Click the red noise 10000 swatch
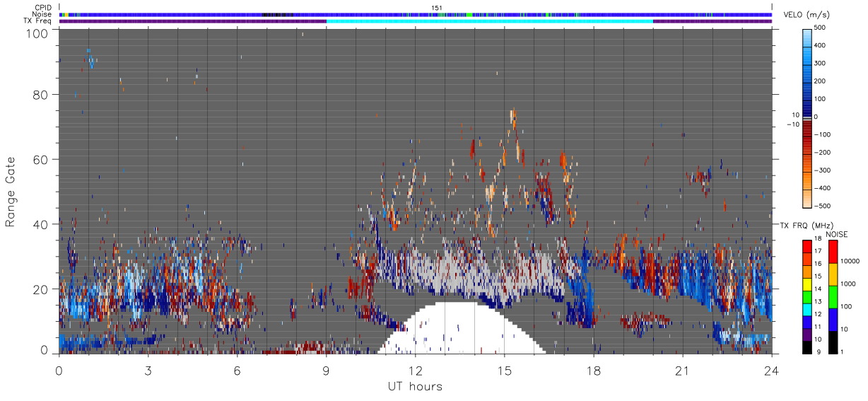This screenshot has width=868, height=401. (833, 252)
